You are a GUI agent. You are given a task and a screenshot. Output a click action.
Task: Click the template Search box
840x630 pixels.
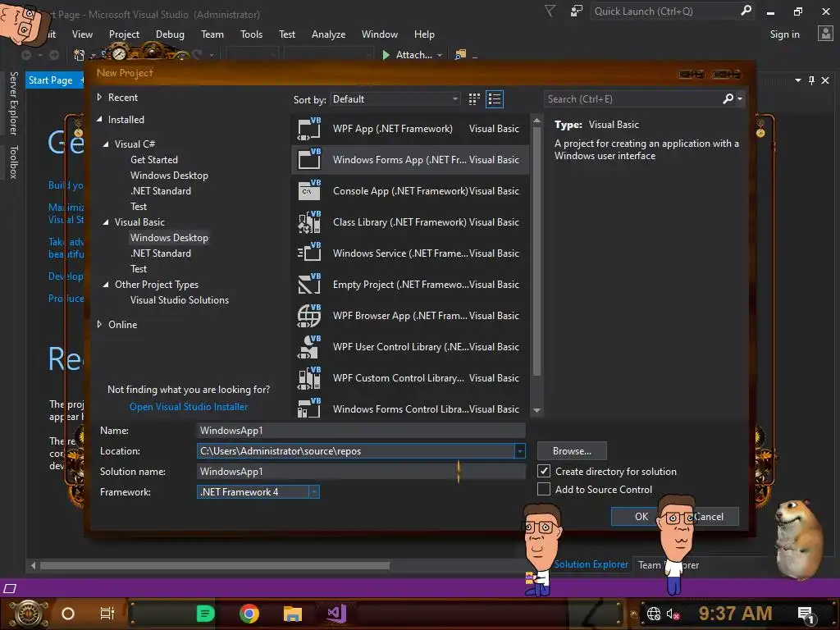(x=632, y=99)
